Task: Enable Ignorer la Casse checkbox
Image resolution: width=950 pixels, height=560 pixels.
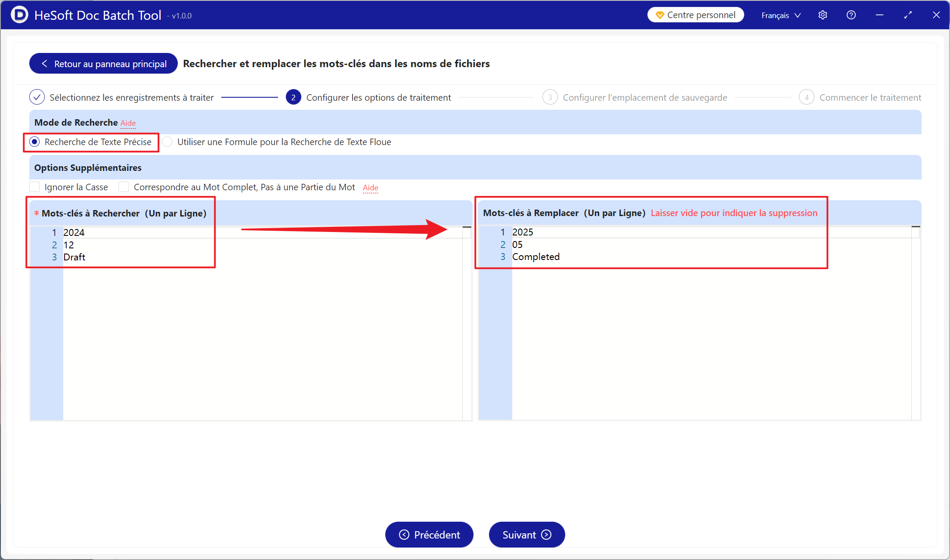Action: coord(34,187)
